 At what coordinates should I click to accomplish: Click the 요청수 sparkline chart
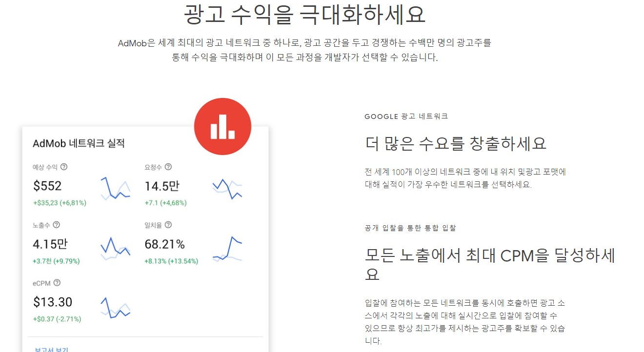pos(227,189)
